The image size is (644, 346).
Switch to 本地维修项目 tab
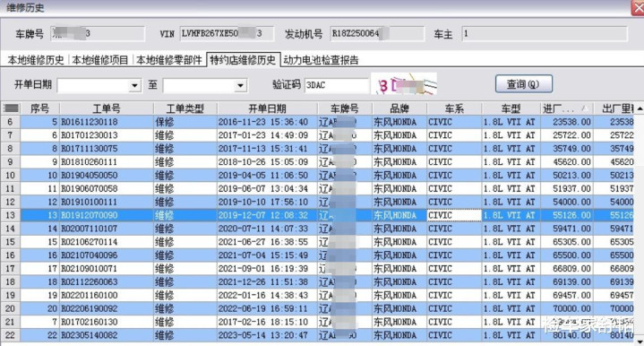(x=100, y=60)
